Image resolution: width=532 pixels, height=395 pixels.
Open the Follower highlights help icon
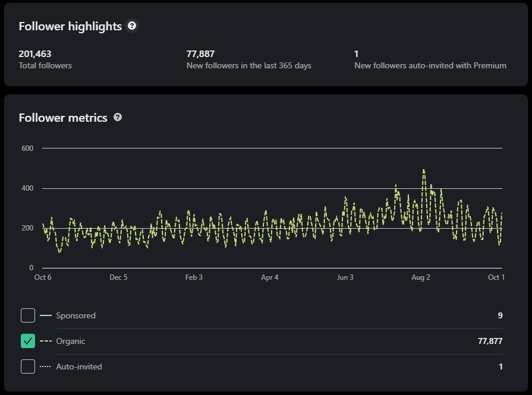pyautogui.click(x=132, y=26)
